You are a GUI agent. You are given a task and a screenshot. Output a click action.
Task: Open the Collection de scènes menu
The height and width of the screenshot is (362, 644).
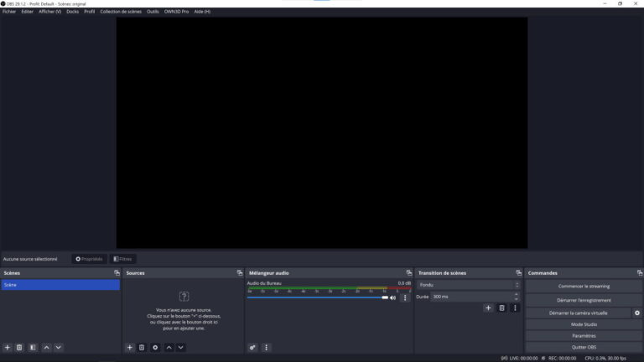pyautogui.click(x=121, y=12)
